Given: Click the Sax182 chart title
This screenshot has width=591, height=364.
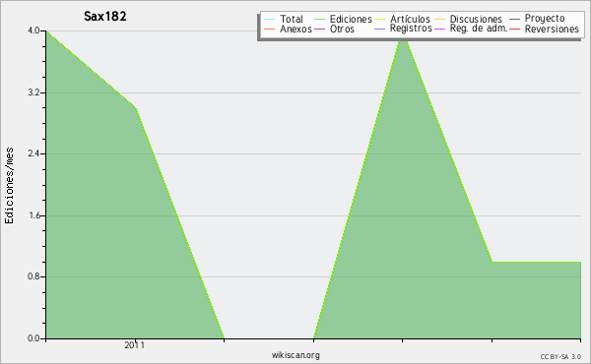Looking at the screenshot, I should 105,16.
